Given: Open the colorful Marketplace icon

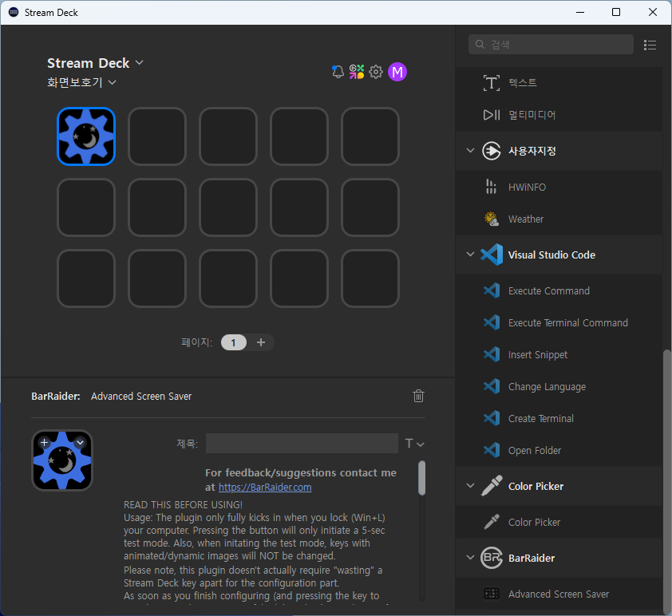Looking at the screenshot, I should [357, 72].
